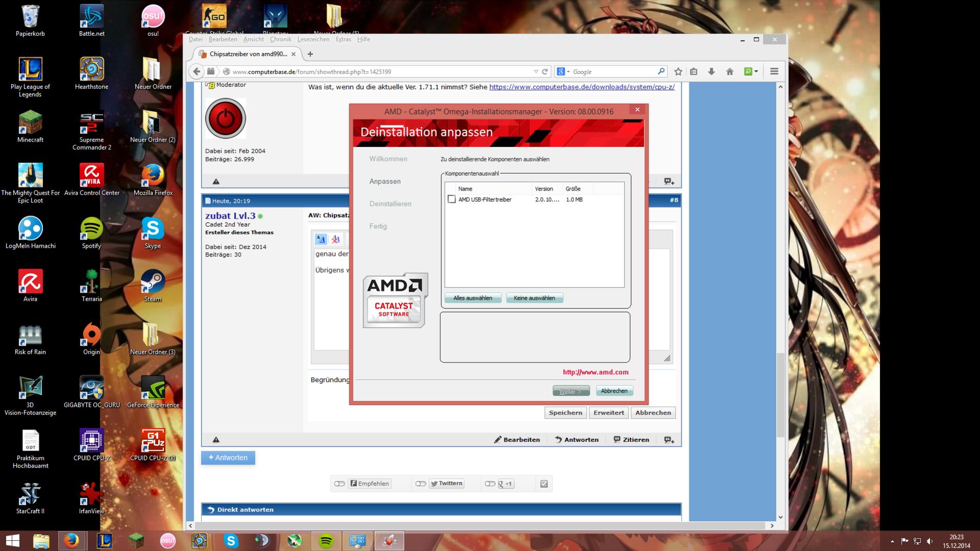The height and width of the screenshot is (551, 980).
Task: Toggle the Twittern switch
Action: tap(421, 484)
